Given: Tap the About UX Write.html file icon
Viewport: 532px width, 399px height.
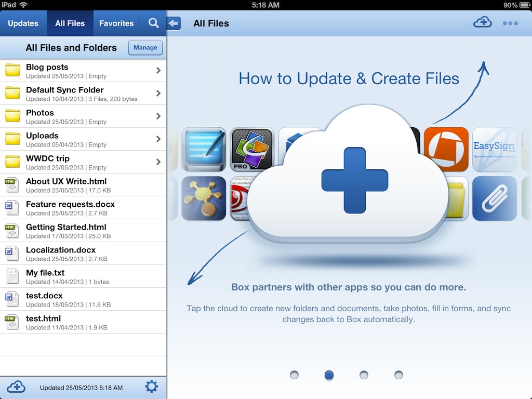Looking at the screenshot, I should [12, 185].
